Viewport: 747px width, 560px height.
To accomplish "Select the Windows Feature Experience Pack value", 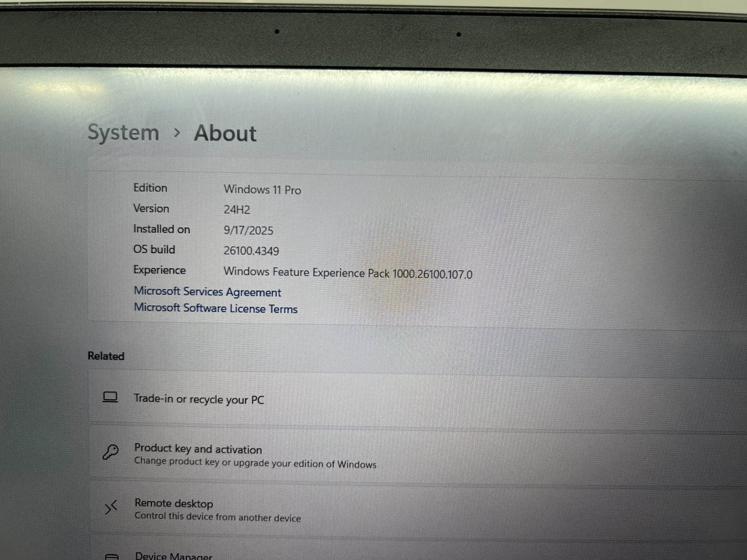I will pyautogui.click(x=348, y=273).
